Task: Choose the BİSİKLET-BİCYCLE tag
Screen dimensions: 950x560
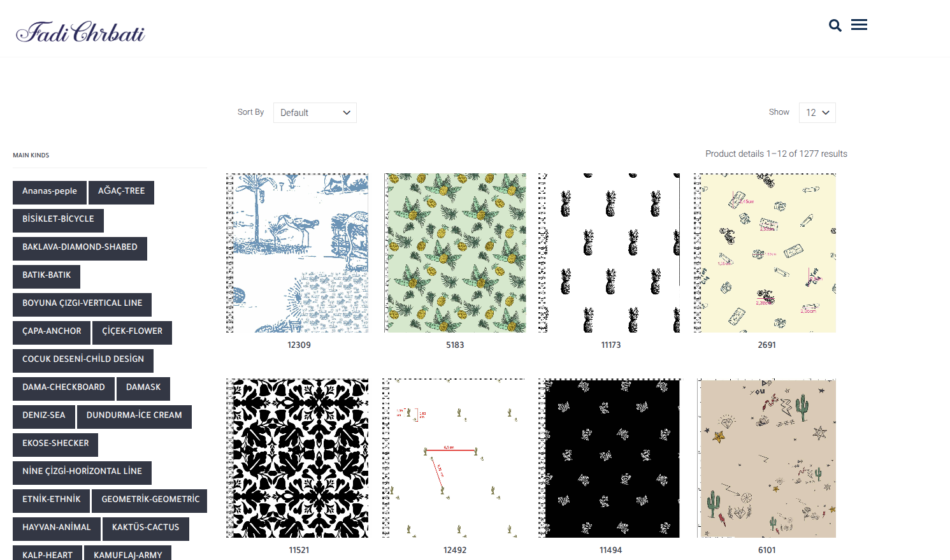Action: [58, 219]
